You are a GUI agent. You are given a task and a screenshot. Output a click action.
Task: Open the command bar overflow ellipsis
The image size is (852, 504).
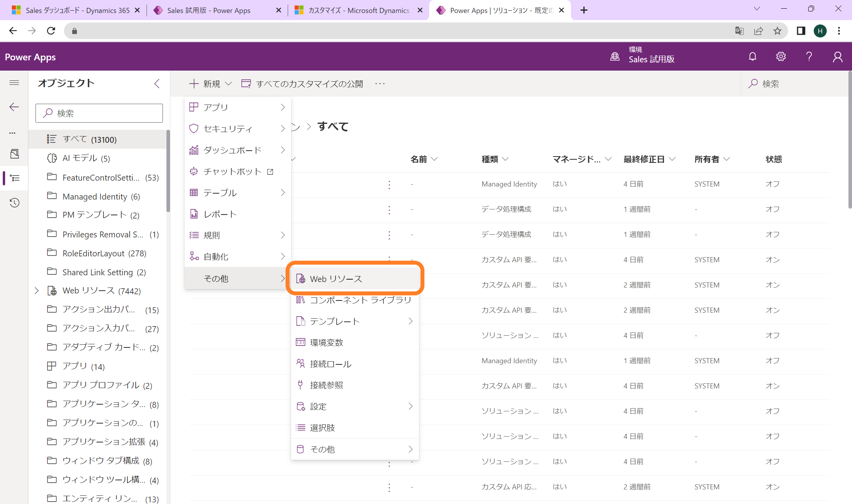tap(380, 84)
